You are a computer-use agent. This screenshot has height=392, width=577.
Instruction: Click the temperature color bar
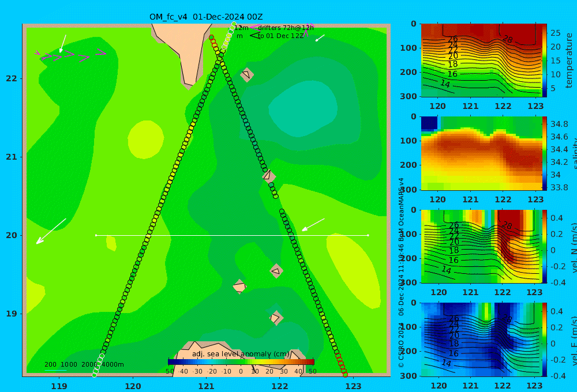(x=545, y=60)
